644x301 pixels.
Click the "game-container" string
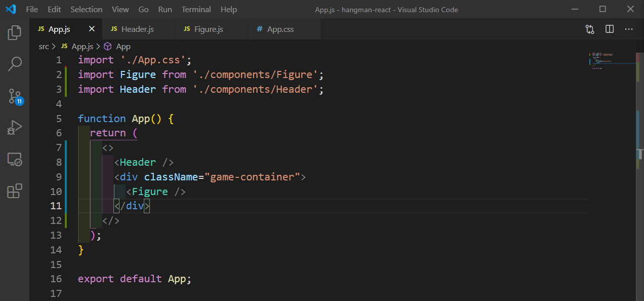[252, 177]
